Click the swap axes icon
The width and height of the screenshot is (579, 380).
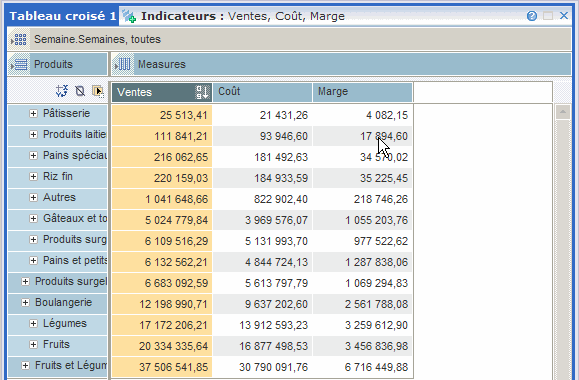pos(62,91)
